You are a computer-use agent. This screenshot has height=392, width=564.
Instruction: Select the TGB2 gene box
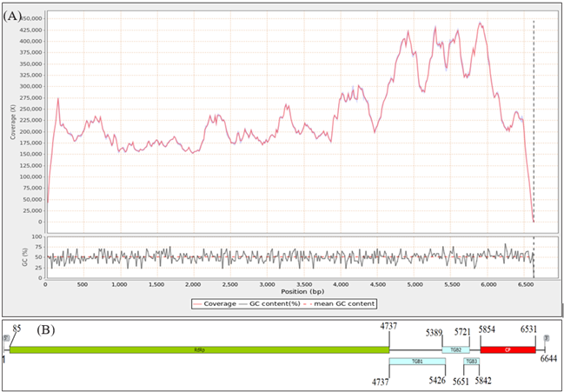point(455,349)
